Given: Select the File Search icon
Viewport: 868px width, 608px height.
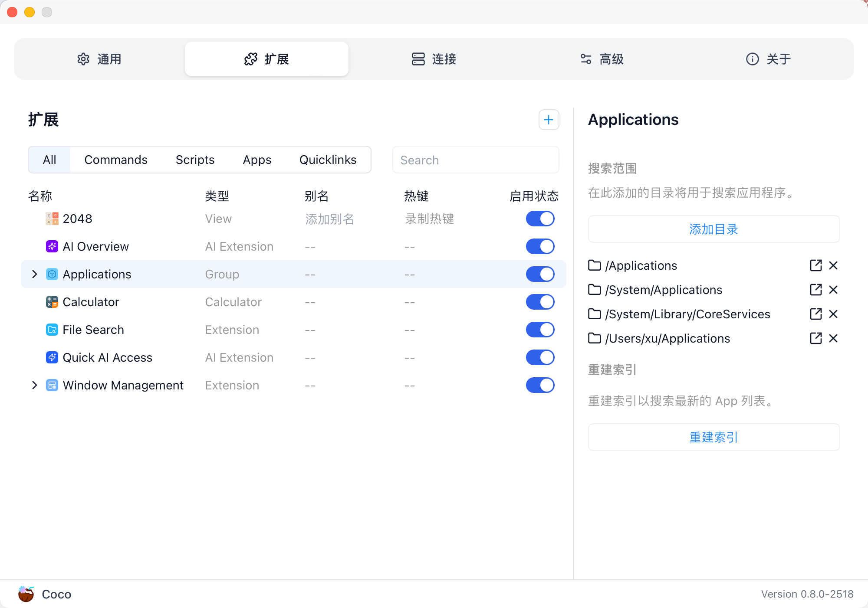Looking at the screenshot, I should (52, 330).
